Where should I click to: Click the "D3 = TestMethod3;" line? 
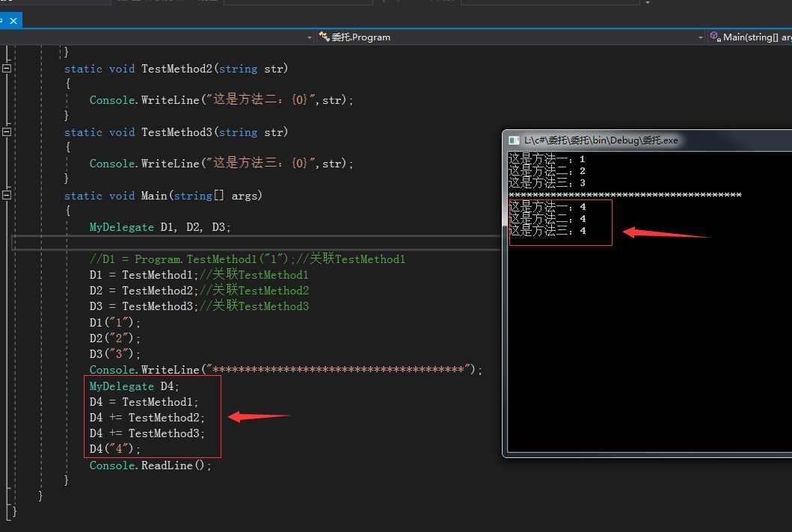199,306
